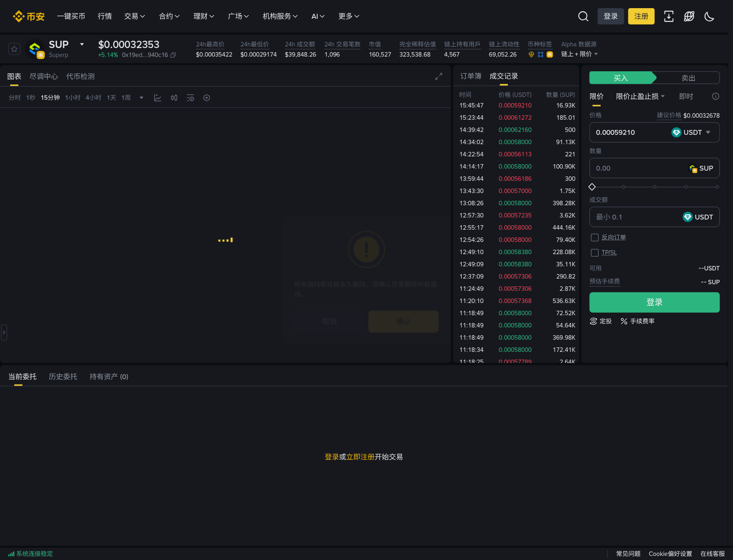Click the hexagon chart settings icon
The image size is (733, 560).
click(x=206, y=98)
